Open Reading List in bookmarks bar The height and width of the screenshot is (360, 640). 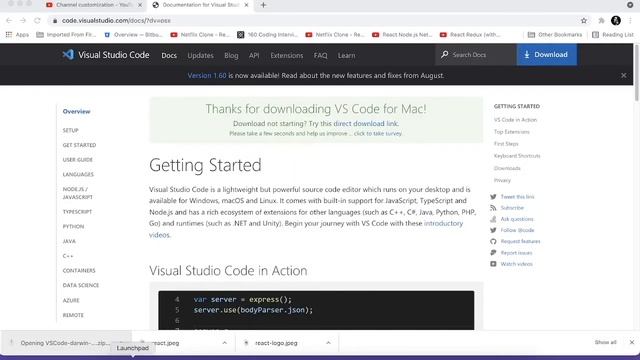coord(613,35)
